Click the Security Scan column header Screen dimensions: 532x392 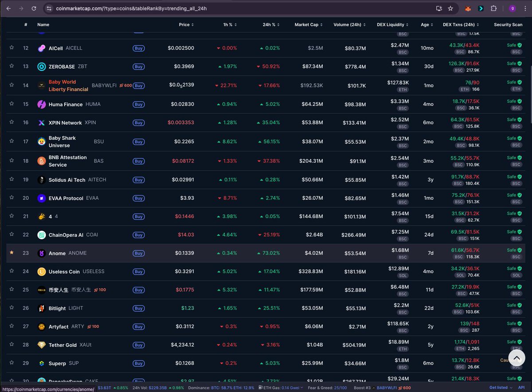(508, 25)
